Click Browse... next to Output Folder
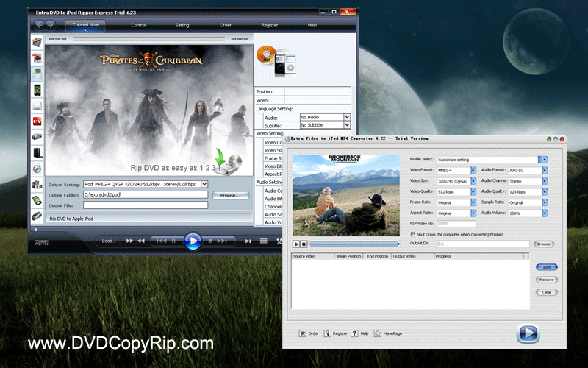This screenshot has height=368, width=588. coord(230,195)
